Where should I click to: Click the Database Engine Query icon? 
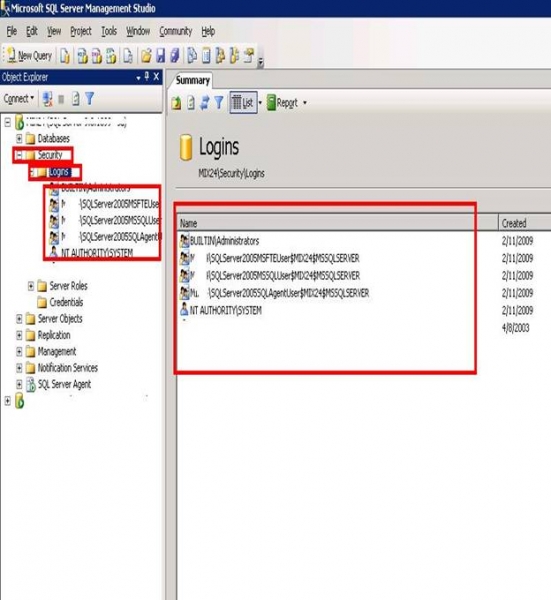point(65,56)
